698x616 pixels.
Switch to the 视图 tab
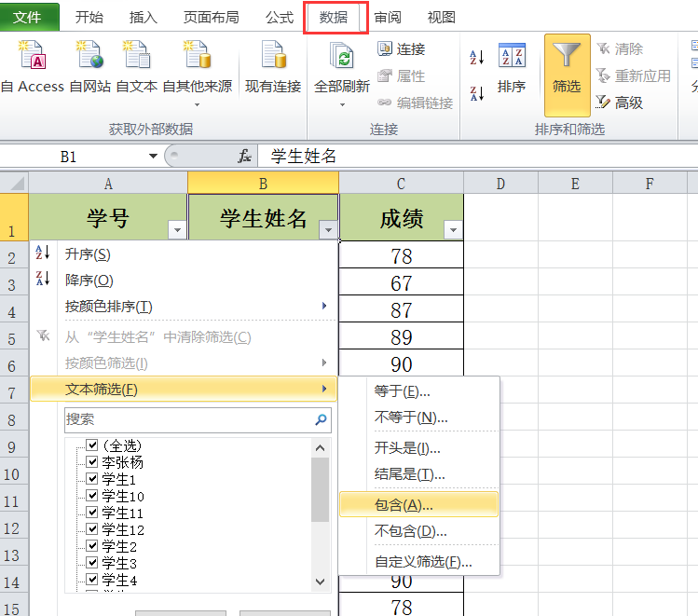[x=441, y=18]
